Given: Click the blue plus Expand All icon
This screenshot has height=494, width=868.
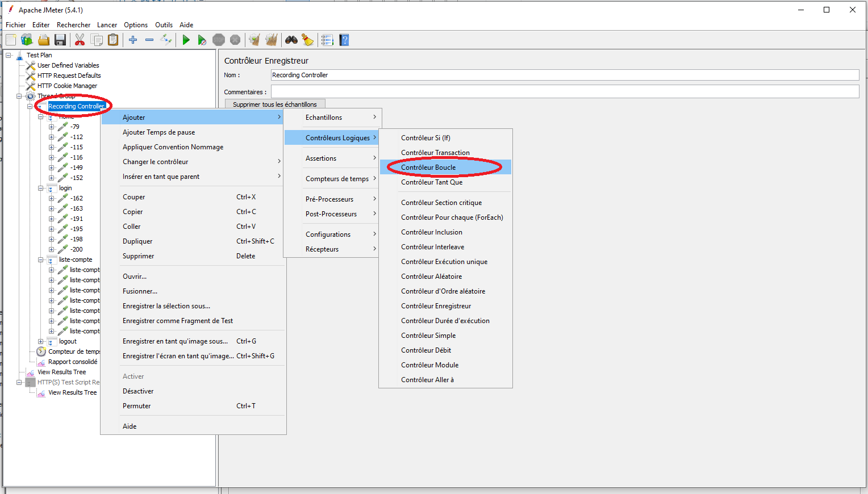Looking at the screenshot, I should coord(133,40).
